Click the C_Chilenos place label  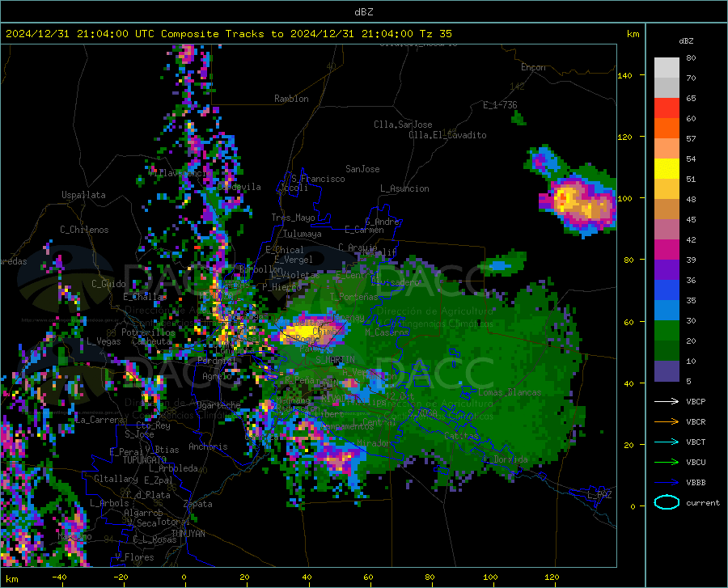[84, 230]
